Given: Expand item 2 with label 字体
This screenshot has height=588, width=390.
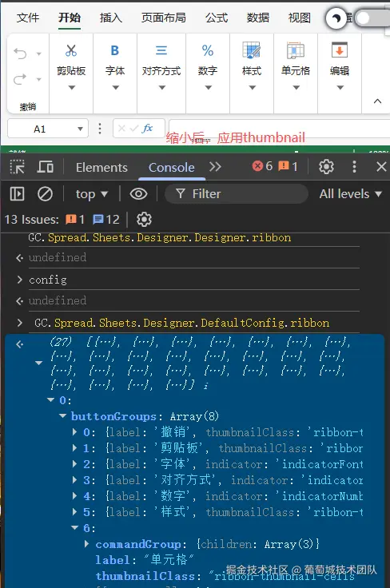Looking at the screenshot, I should coord(74,464).
